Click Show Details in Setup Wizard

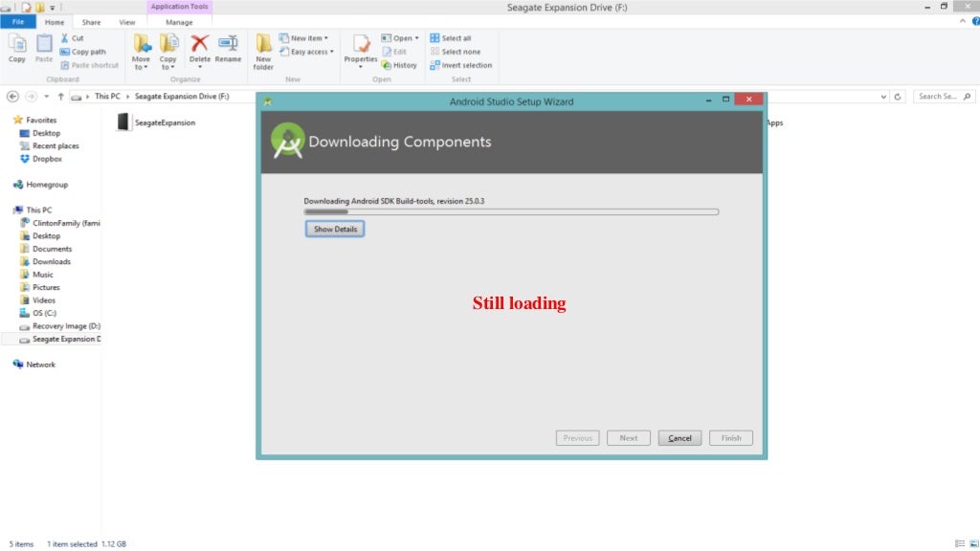point(335,230)
